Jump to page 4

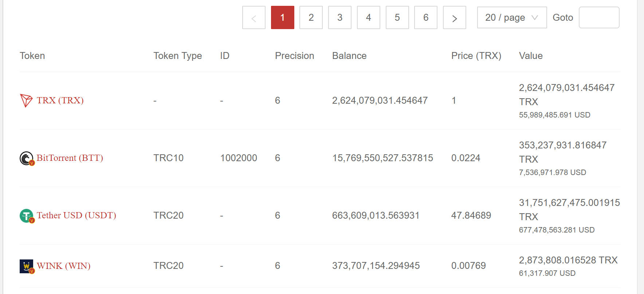[368, 18]
